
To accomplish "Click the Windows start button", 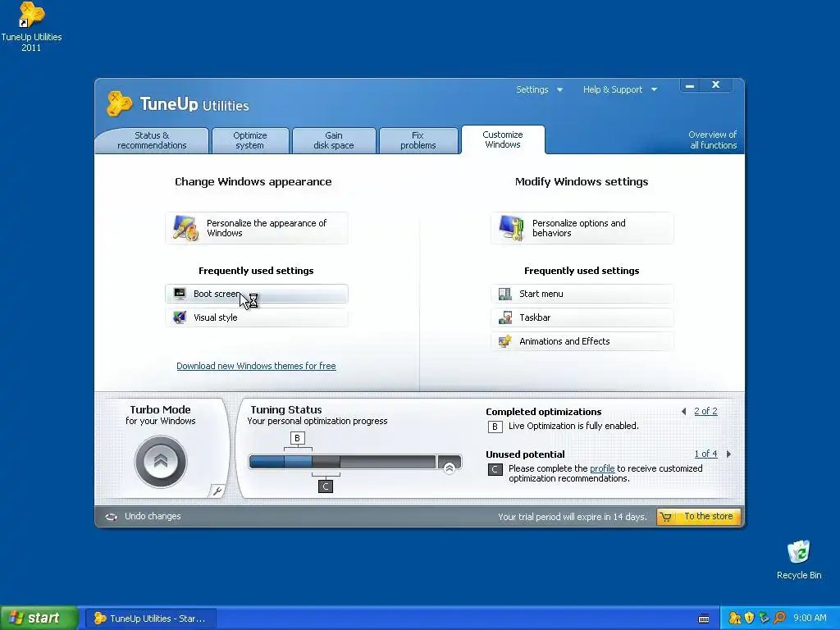I will pyautogui.click(x=39, y=619).
